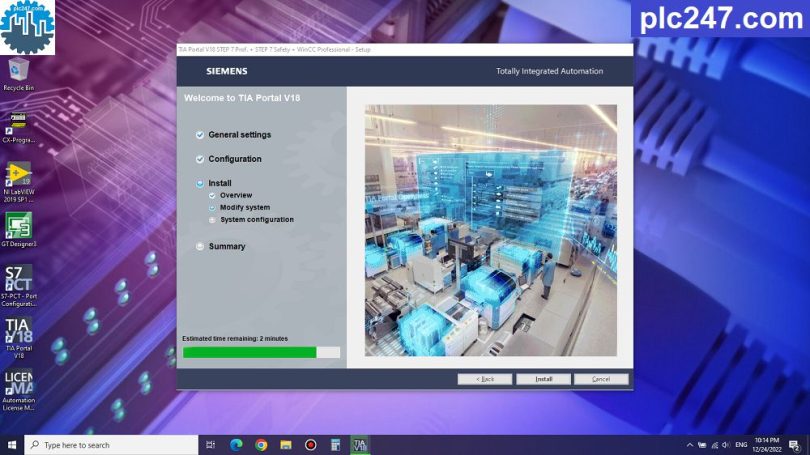Open the taskbar clock and date
The image size is (810, 455).
(767, 445)
